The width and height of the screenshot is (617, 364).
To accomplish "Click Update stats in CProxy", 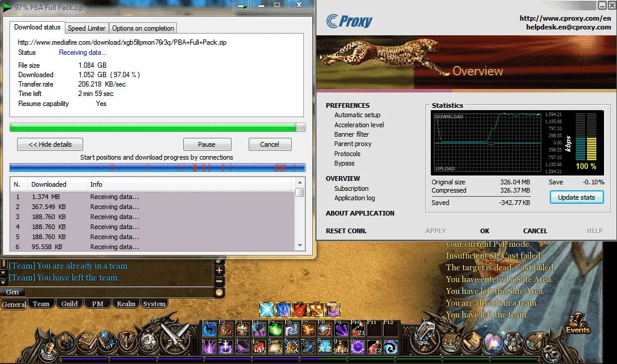I will 576,197.
